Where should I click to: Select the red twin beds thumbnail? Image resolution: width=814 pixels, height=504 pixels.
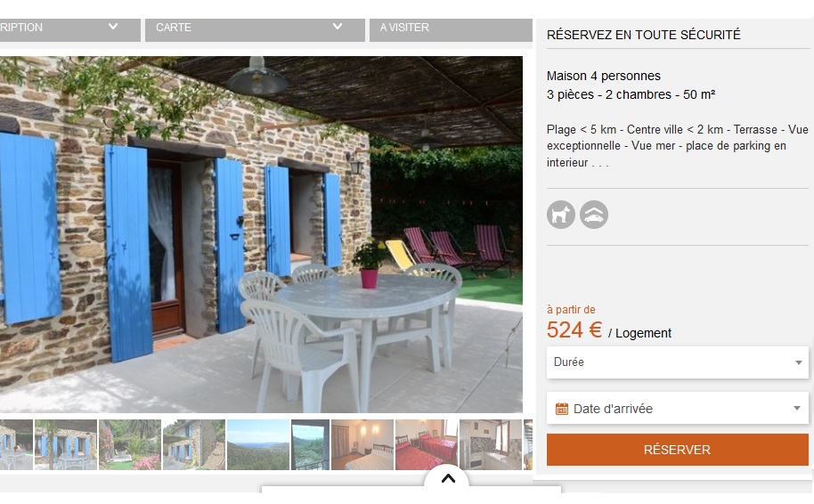427,445
